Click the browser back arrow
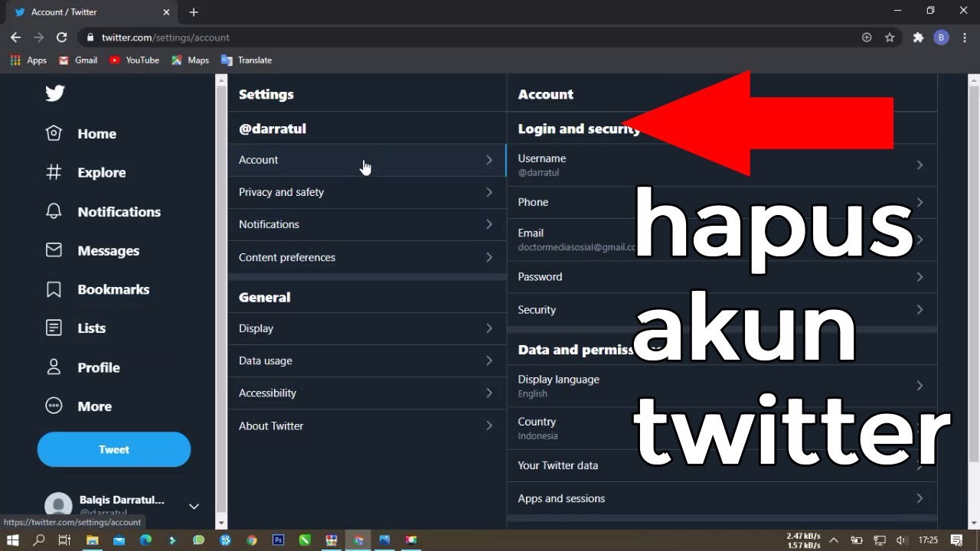This screenshot has height=551, width=980. (15, 37)
